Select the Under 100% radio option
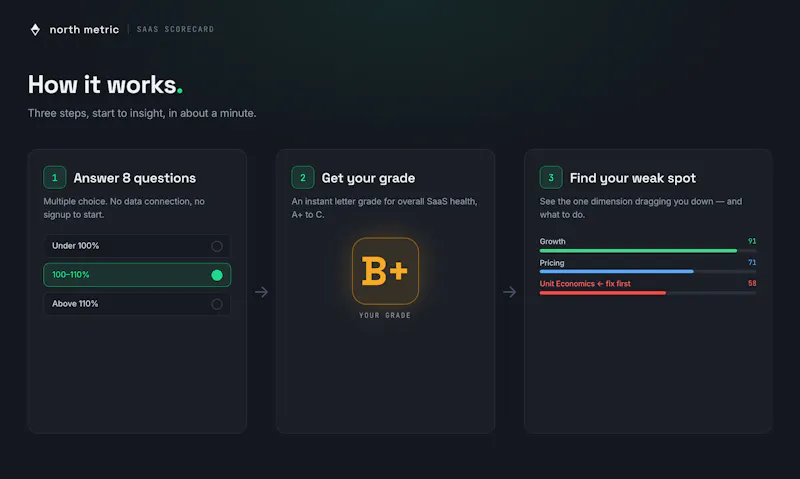This screenshot has width=800, height=479. point(137,246)
